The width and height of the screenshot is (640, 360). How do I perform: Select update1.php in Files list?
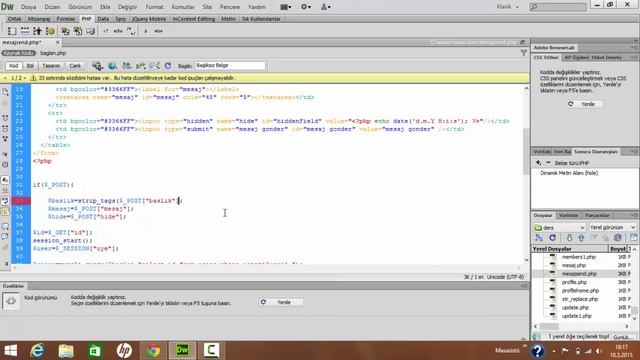pos(576,316)
